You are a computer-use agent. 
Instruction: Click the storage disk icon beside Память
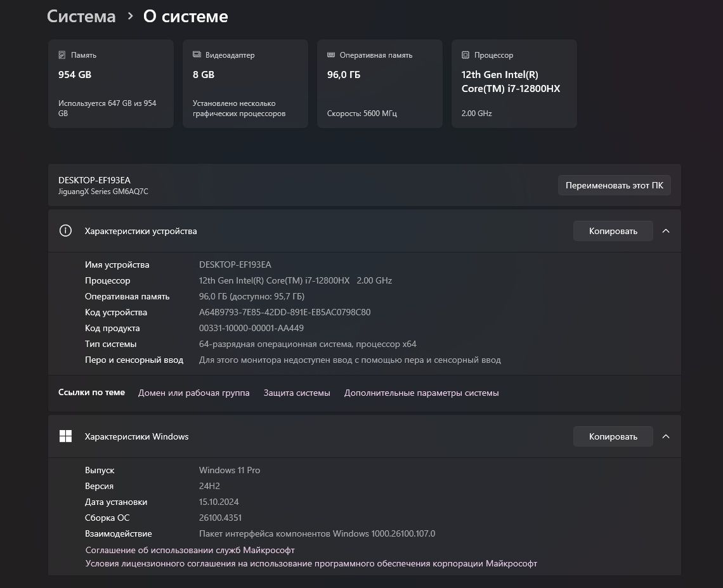(x=62, y=55)
